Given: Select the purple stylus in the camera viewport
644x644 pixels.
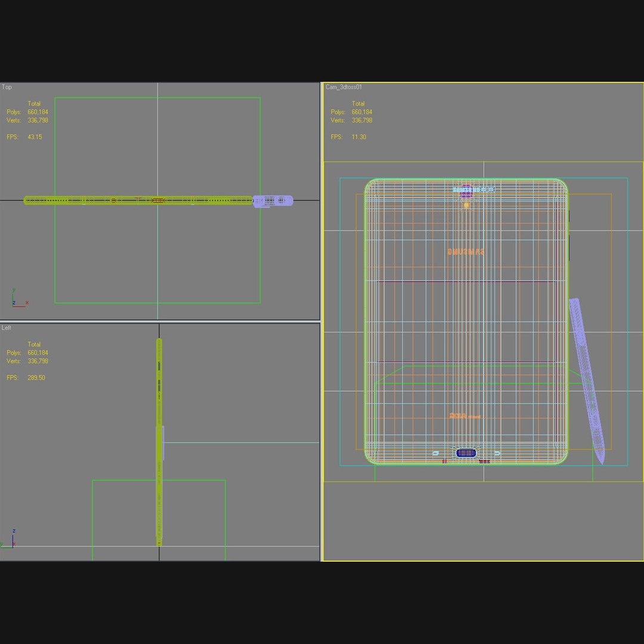Looking at the screenshot, I should point(587,380).
